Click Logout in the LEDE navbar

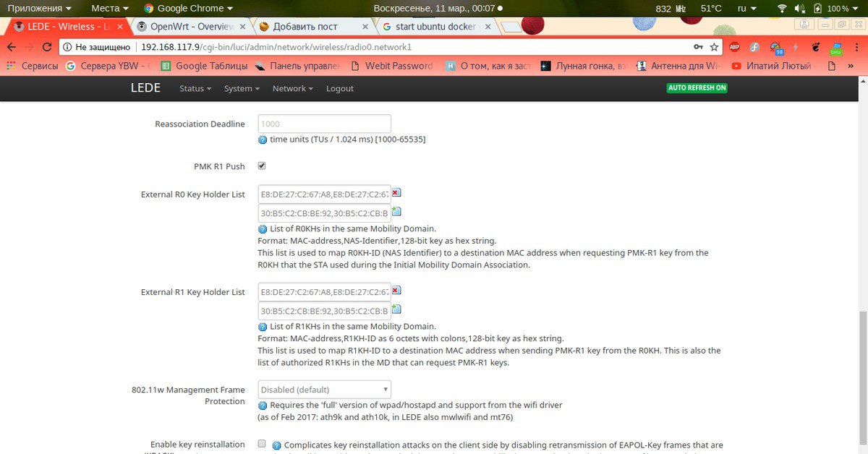(340, 88)
